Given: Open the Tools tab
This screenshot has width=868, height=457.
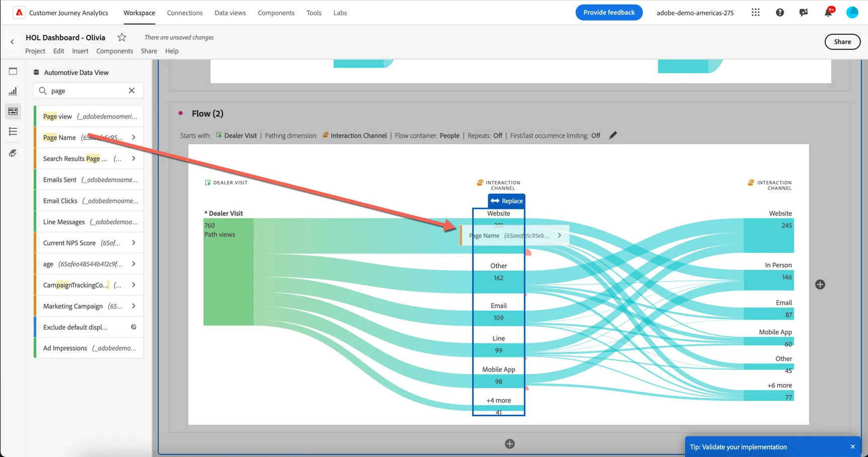Looking at the screenshot, I should point(314,13).
